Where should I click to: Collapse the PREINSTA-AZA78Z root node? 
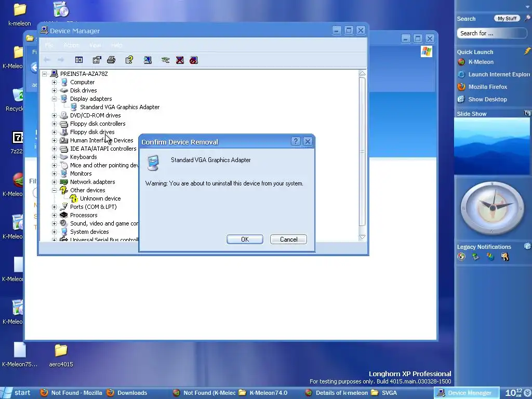[x=45, y=74]
